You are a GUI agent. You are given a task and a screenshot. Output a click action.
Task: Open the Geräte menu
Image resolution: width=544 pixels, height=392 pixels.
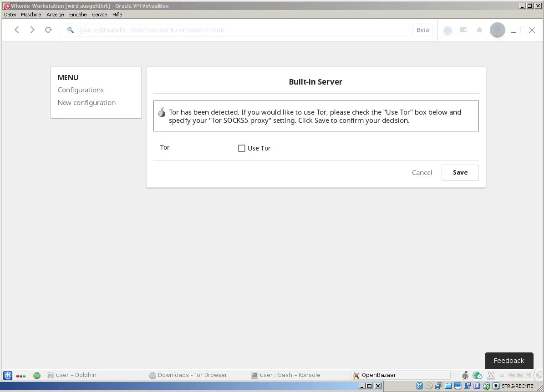tap(100, 15)
